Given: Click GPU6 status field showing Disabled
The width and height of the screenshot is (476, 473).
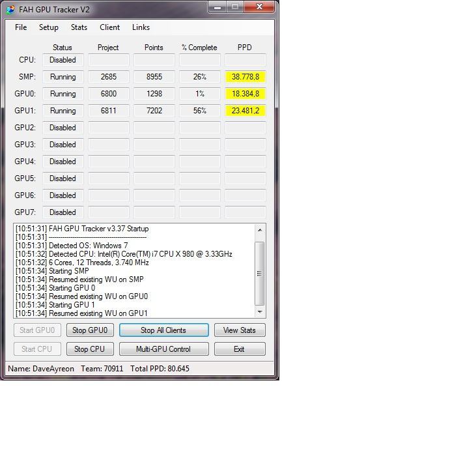Looking at the screenshot, I should [x=63, y=195].
